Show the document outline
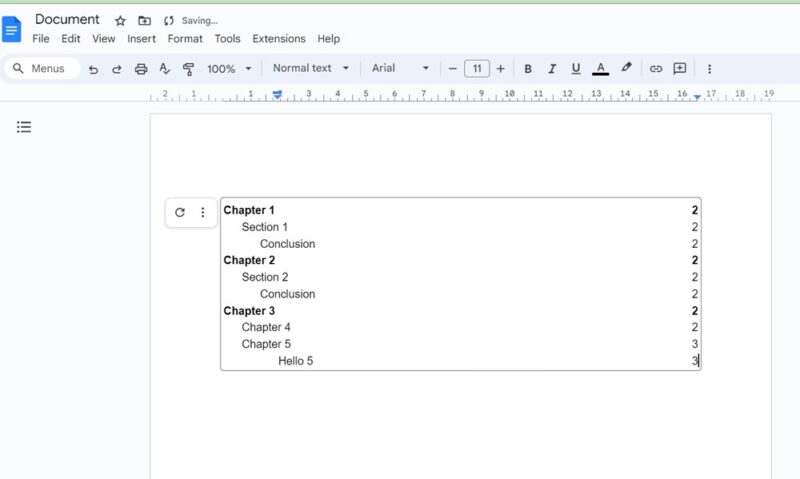The image size is (800, 479). click(23, 127)
